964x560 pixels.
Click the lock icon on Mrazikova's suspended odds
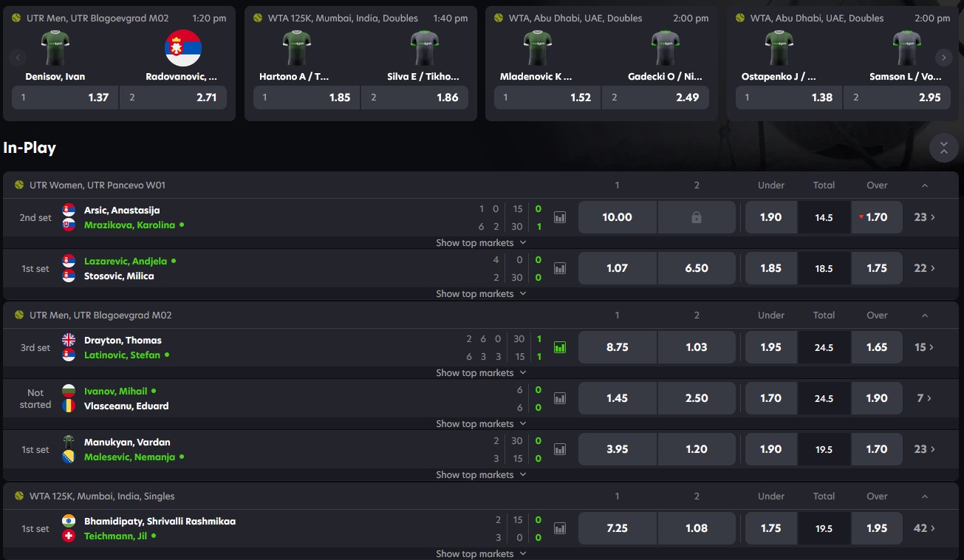[696, 216]
